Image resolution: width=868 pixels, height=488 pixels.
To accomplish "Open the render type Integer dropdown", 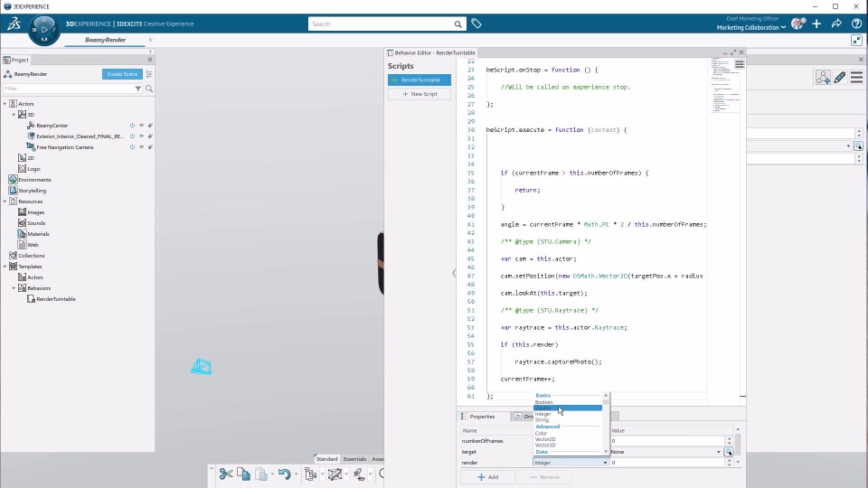I will (x=571, y=463).
